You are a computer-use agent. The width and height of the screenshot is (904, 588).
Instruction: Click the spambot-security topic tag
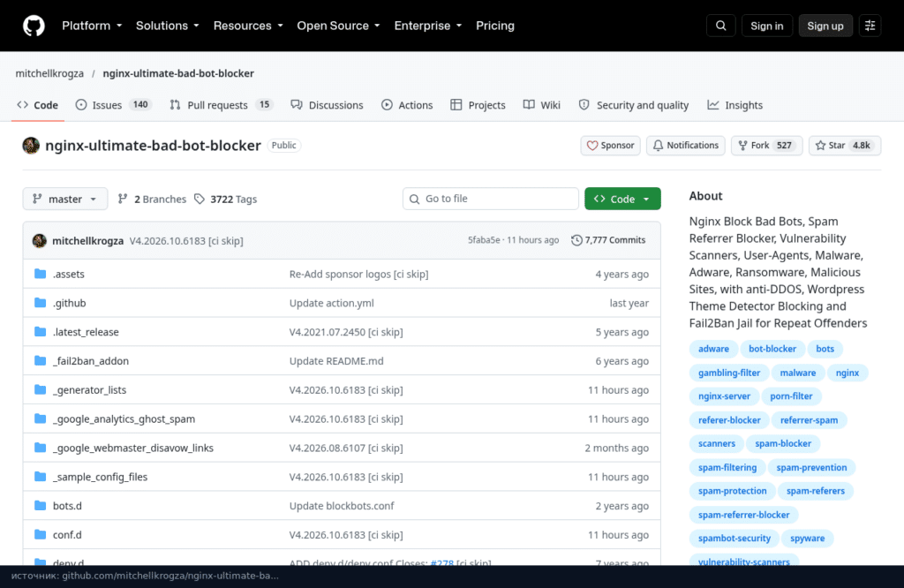[x=734, y=539]
